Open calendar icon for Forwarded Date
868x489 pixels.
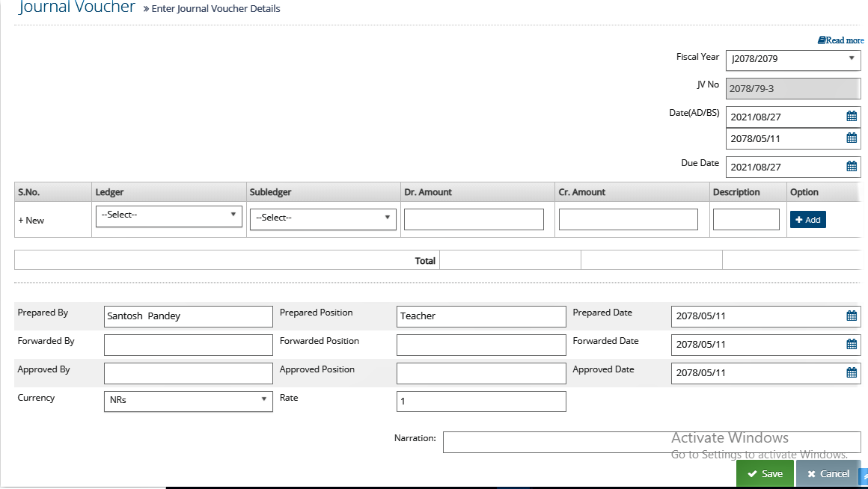tap(852, 344)
